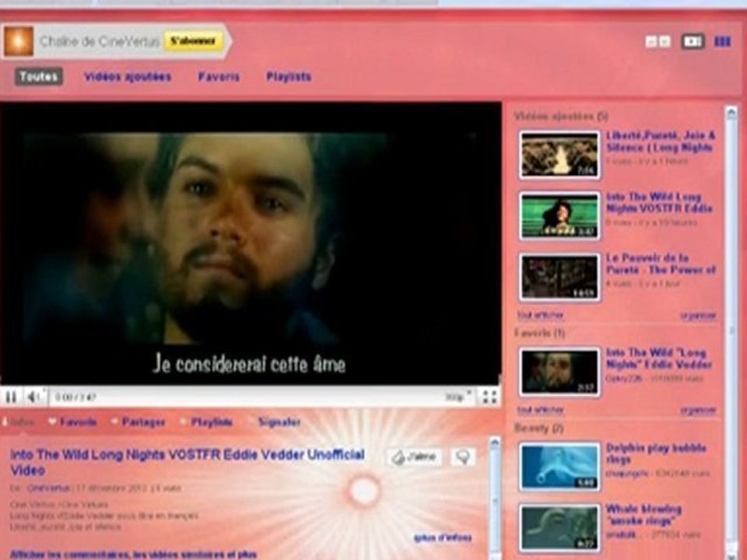Switch to the Vidéos ajoutées tab
This screenshot has height=560, width=747.
coord(128,77)
